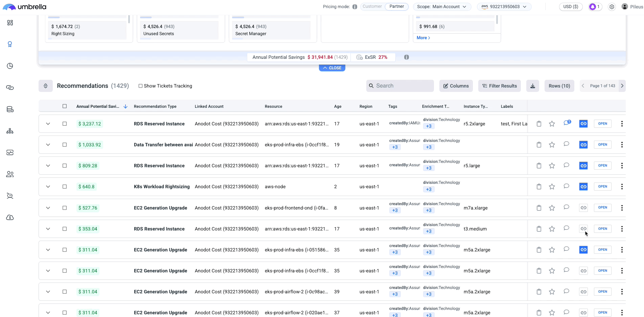Open the USD ($) currency selector

tap(571, 7)
